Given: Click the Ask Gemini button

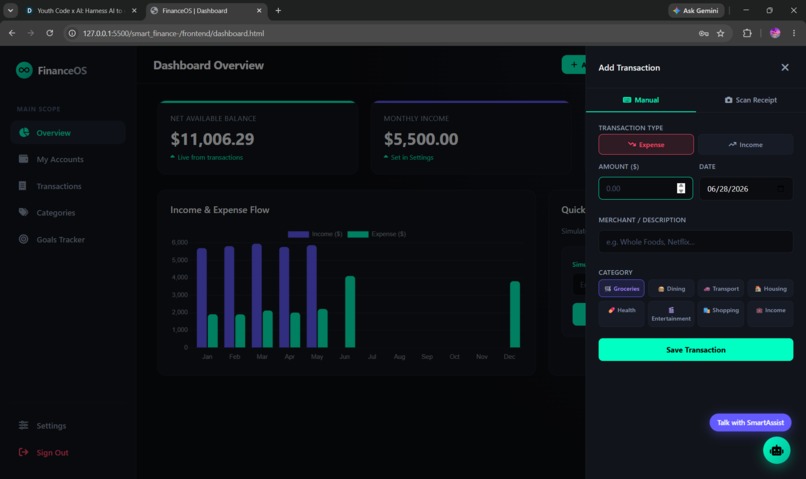Looking at the screenshot, I should [x=696, y=10].
